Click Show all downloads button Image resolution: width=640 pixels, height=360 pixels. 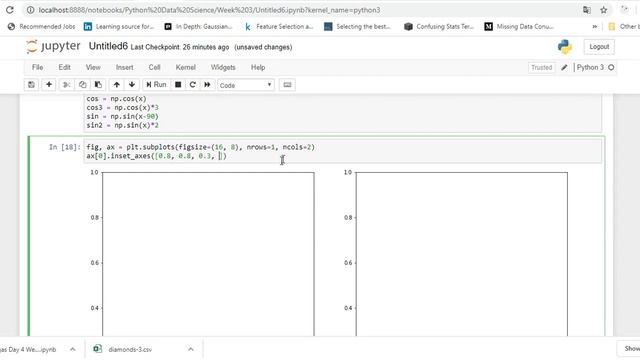click(x=629, y=349)
